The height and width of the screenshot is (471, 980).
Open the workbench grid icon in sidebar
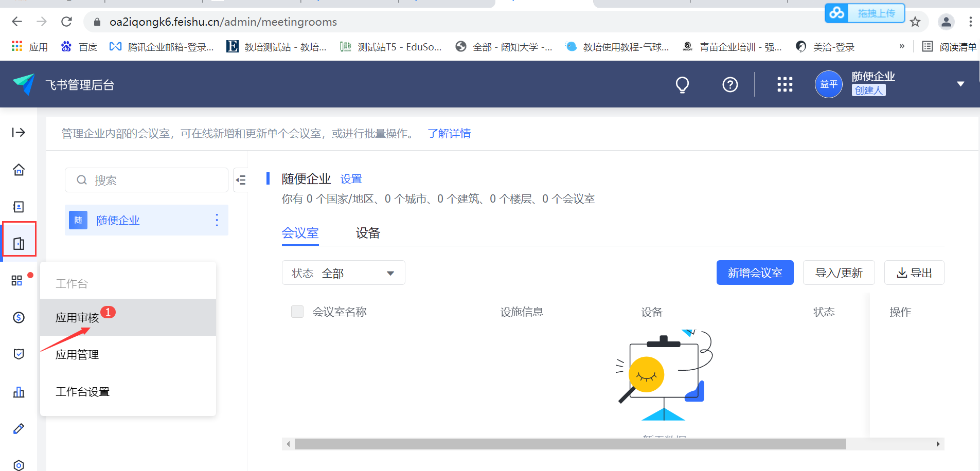17,280
